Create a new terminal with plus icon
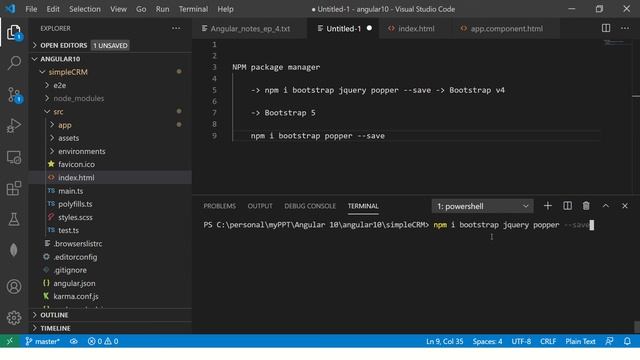640x360 pixels. click(x=548, y=206)
